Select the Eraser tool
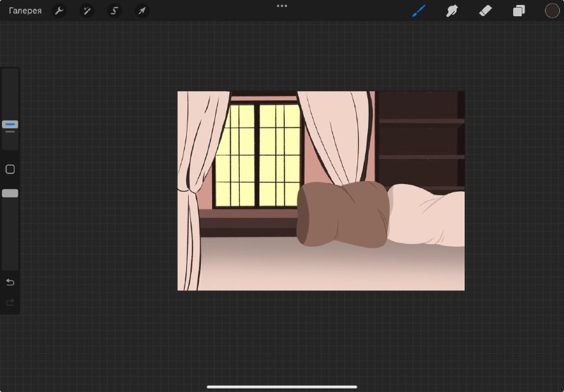The image size is (564, 392). (485, 11)
